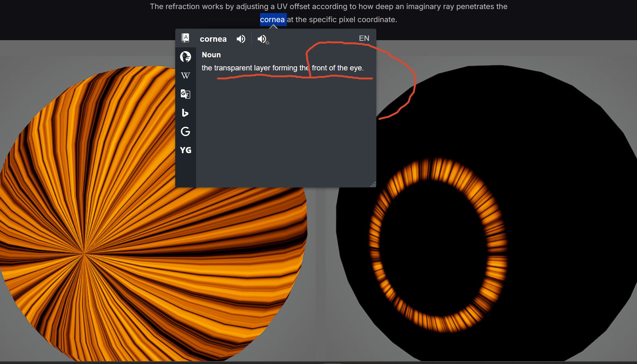
Task: Play the cornea pronunciation audio
Action: click(x=241, y=39)
